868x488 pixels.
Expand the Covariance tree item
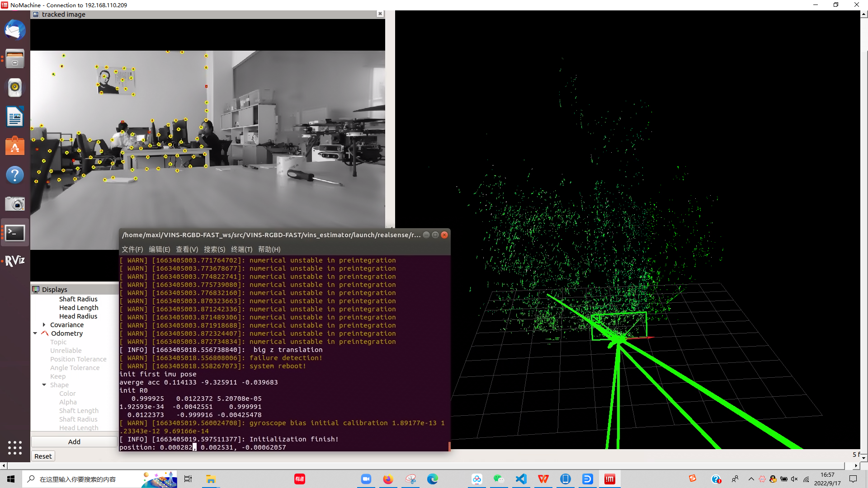pos(44,325)
